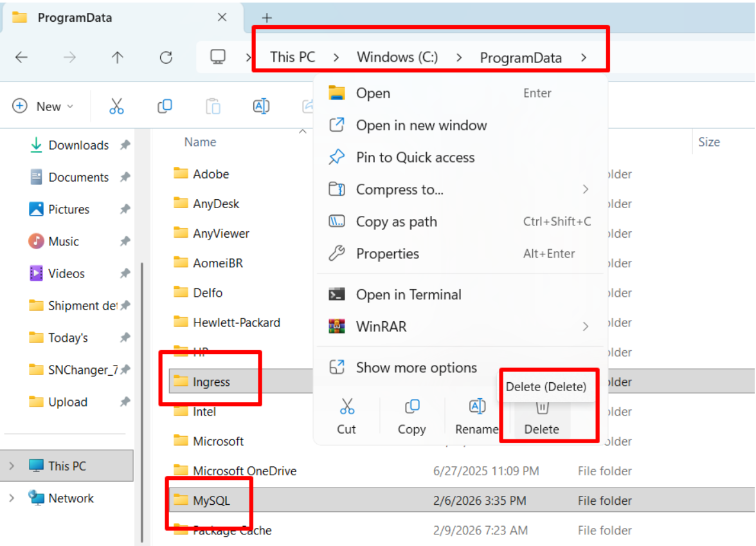Click the toolbar scissors Cut icon
This screenshot has width=756, height=546.
click(x=116, y=107)
